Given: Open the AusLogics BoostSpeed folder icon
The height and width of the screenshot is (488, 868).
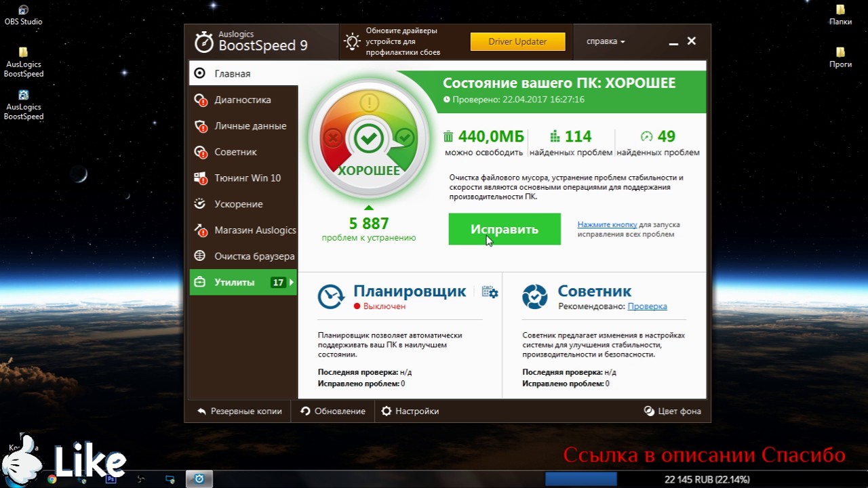Looking at the screenshot, I should tap(24, 62).
